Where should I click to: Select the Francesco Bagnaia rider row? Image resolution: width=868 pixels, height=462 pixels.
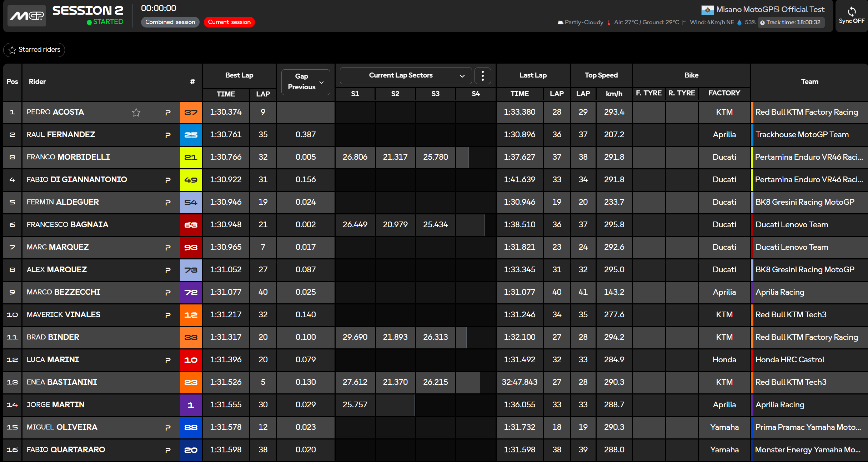435,225
